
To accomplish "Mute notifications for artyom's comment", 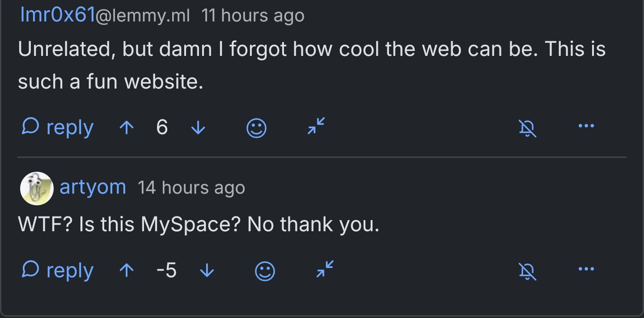I will coord(528,270).
